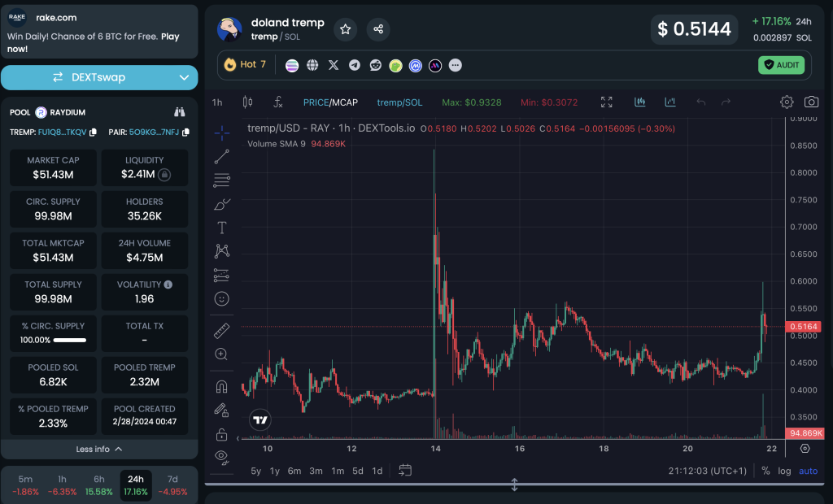Open the forecasting and position tools
The height and width of the screenshot is (504, 833).
pos(221,275)
